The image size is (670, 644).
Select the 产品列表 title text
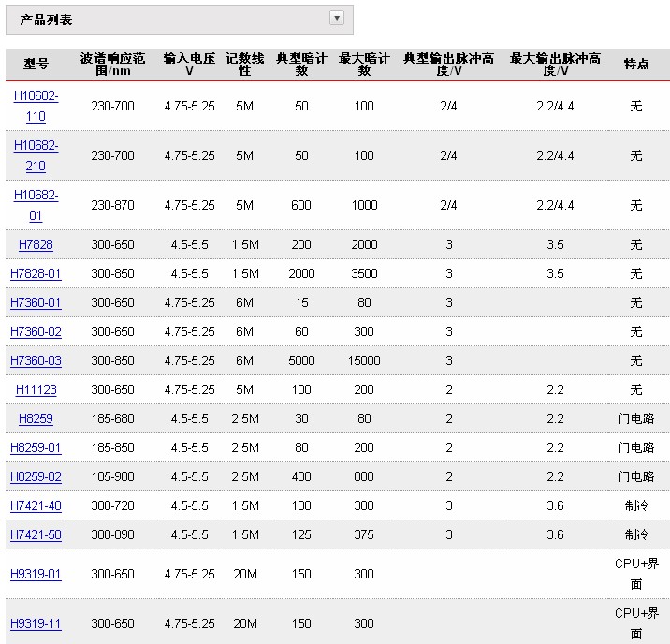tap(46, 20)
